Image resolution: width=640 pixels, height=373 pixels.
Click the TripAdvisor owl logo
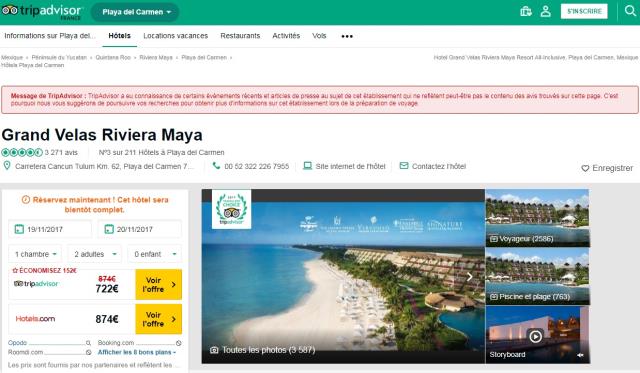tap(10, 10)
